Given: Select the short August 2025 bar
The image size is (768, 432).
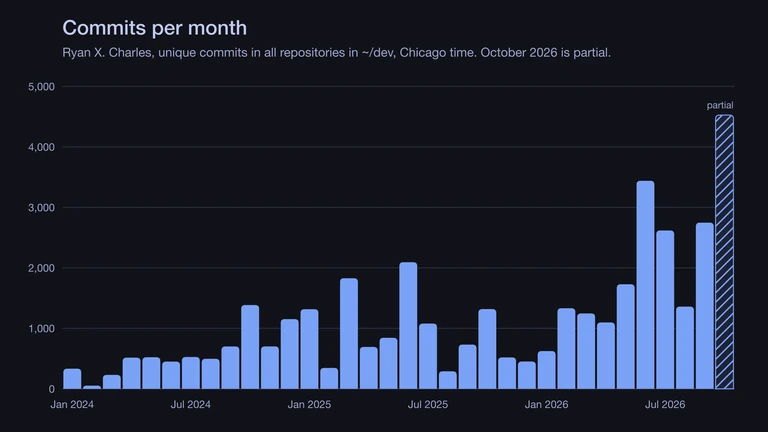Looking at the screenshot, I should 448,380.
